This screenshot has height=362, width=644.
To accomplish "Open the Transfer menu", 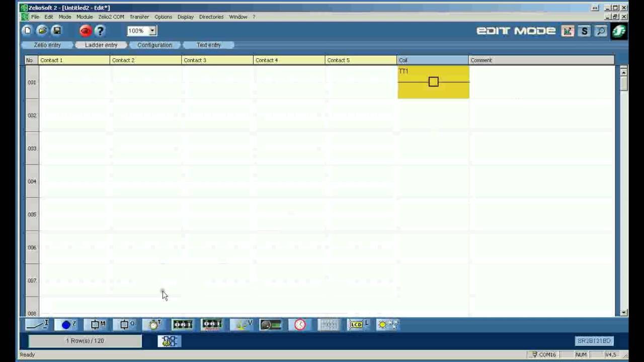I will pos(139,17).
